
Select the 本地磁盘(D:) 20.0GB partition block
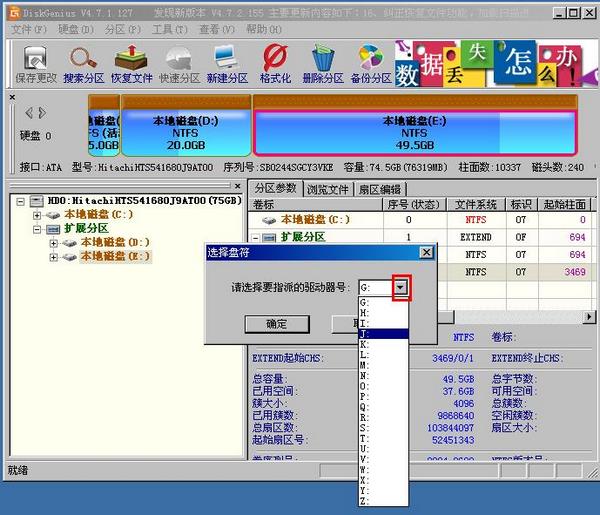(184, 132)
